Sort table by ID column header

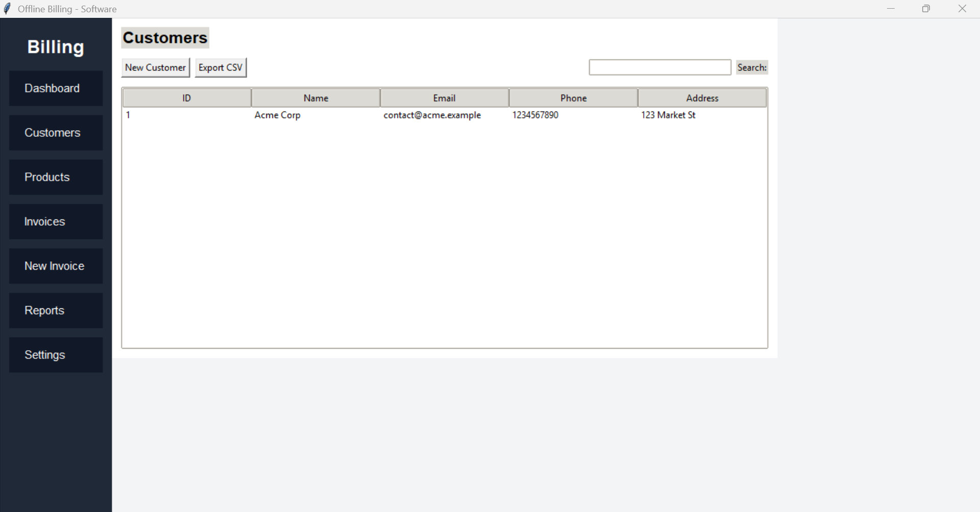(186, 98)
